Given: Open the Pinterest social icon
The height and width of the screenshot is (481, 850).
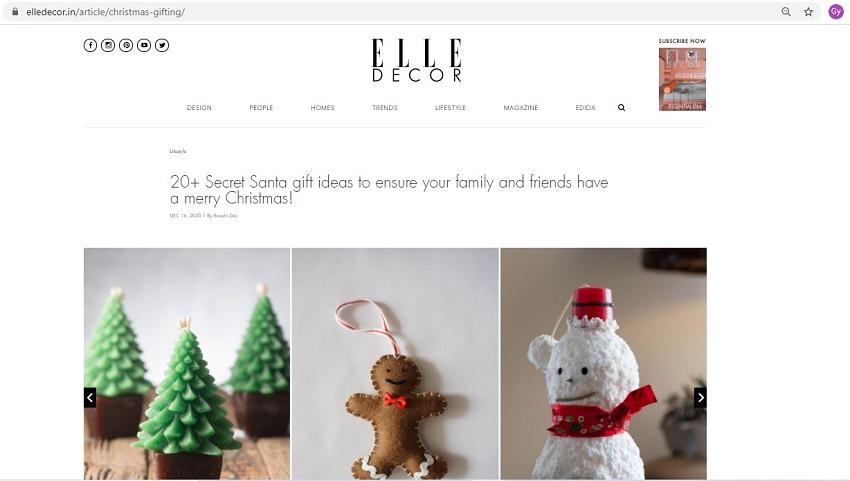Looking at the screenshot, I should point(126,46).
